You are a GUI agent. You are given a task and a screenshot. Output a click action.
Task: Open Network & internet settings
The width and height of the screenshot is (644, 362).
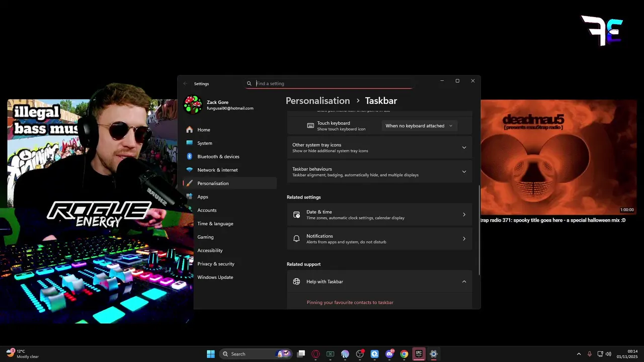point(230,170)
